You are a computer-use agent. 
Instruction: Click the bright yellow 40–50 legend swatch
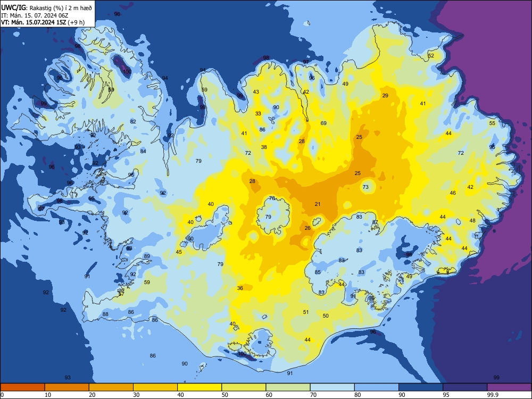(199, 387)
